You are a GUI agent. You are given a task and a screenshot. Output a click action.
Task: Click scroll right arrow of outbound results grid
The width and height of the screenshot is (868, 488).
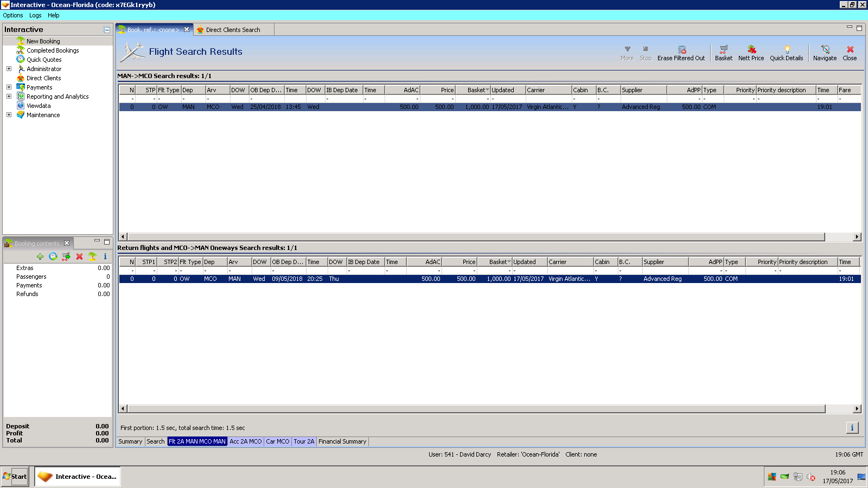click(x=857, y=237)
